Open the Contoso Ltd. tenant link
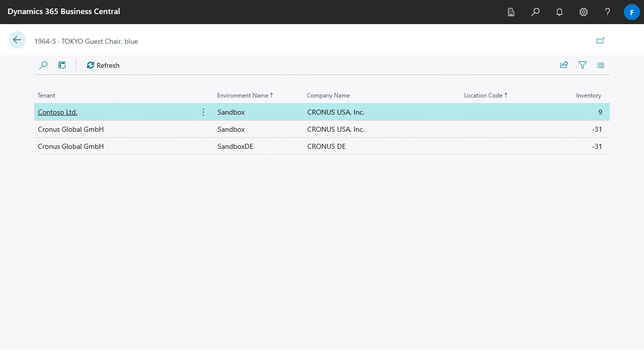 (x=57, y=112)
